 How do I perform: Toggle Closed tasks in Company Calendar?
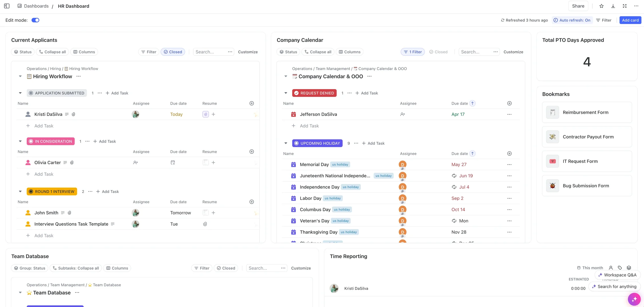pos(438,52)
